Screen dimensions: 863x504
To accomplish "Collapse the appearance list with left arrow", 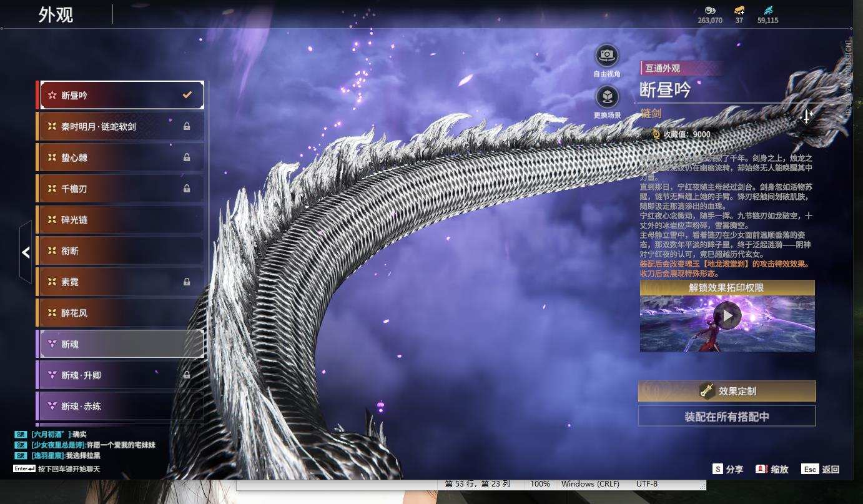I will 26,252.
